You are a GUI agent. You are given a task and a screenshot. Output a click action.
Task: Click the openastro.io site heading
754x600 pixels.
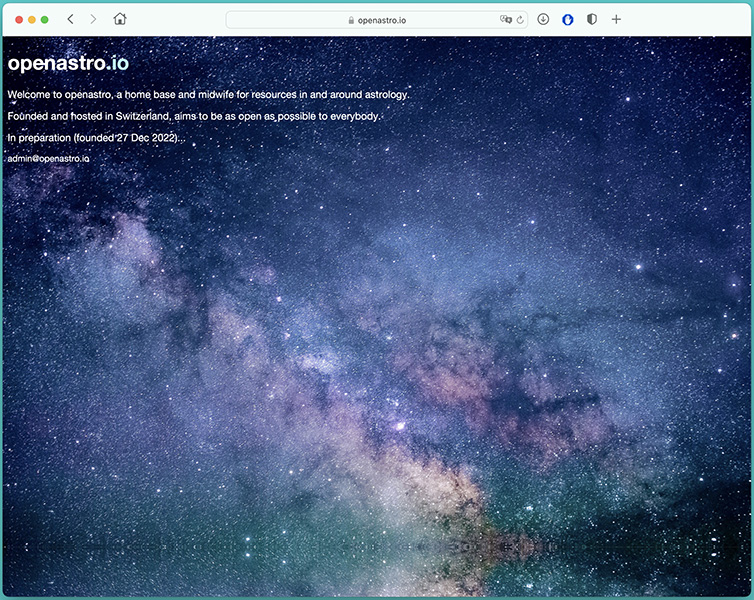68,63
